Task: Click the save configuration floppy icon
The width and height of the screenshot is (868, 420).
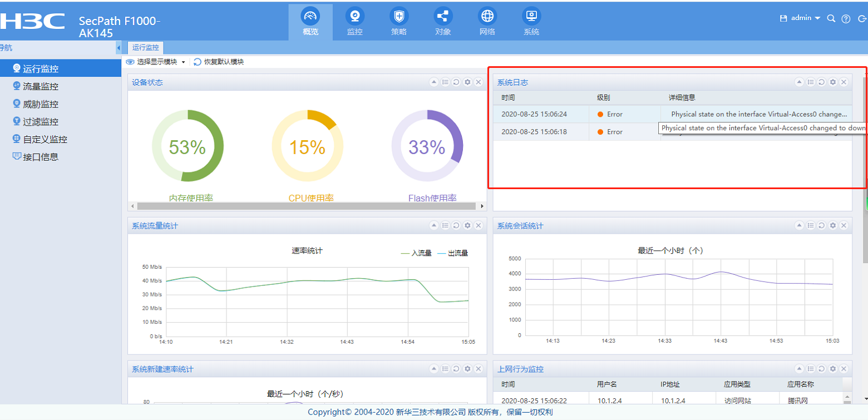Action: (x=783, y=18)
